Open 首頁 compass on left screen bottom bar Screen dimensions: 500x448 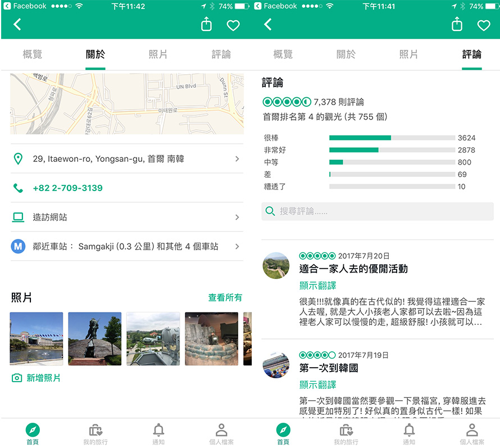point(33,433)
